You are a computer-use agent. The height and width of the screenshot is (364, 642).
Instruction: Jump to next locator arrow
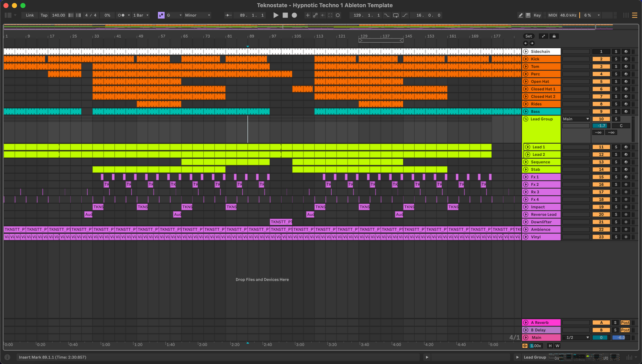(x=532, y=43)
